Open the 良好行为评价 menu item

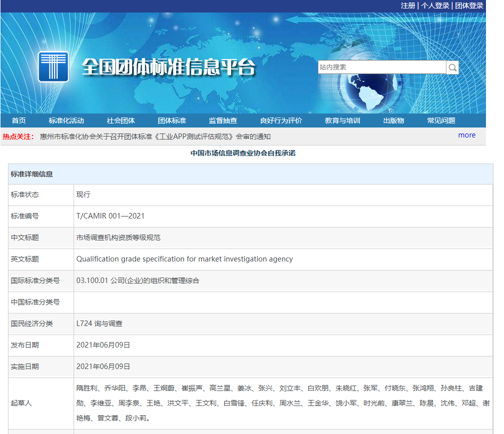click(281, 120)
